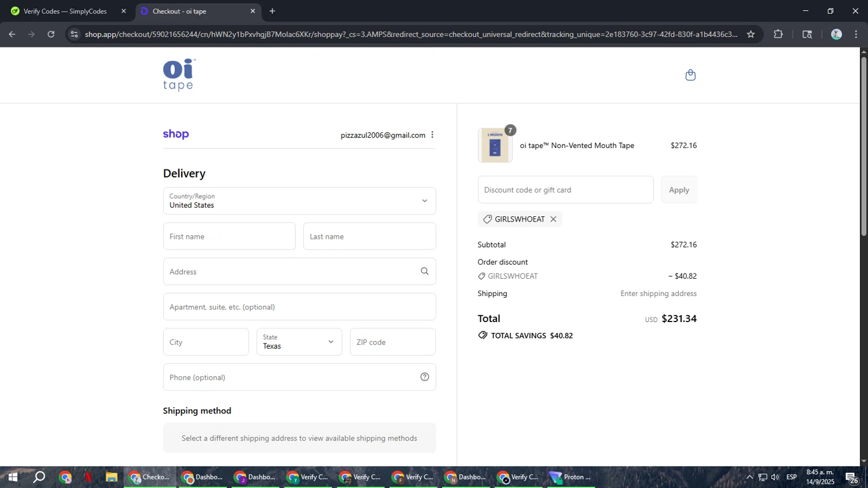The image size is (868, 488).
Task: Click the Apply discount button
Action: [679, 190]
